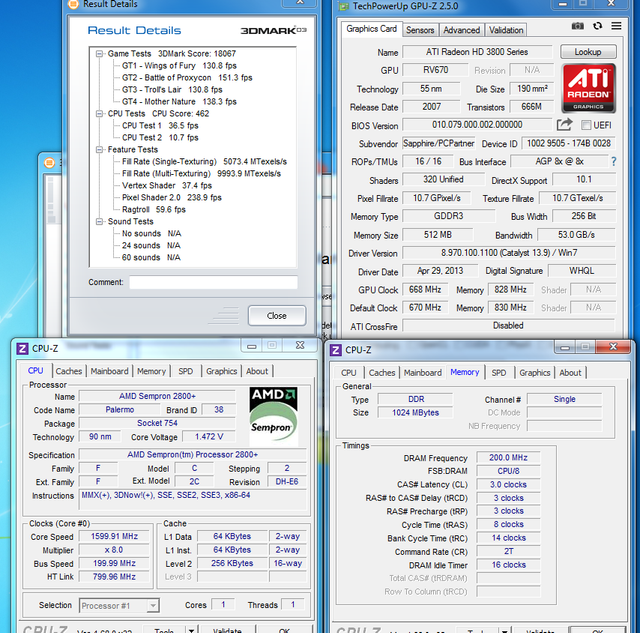Viewport: 640px width, 633px height.
Task: Select GT4 - Mother Nature row
Action: tap(179, 102)
